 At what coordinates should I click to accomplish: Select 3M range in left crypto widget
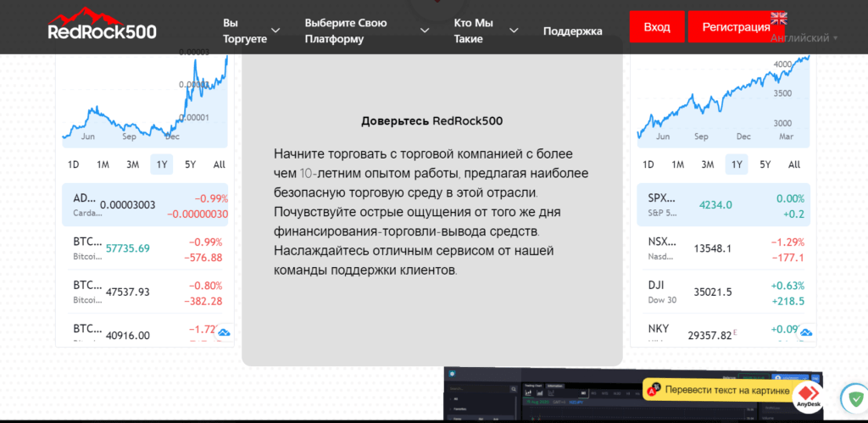pos(132,164)
